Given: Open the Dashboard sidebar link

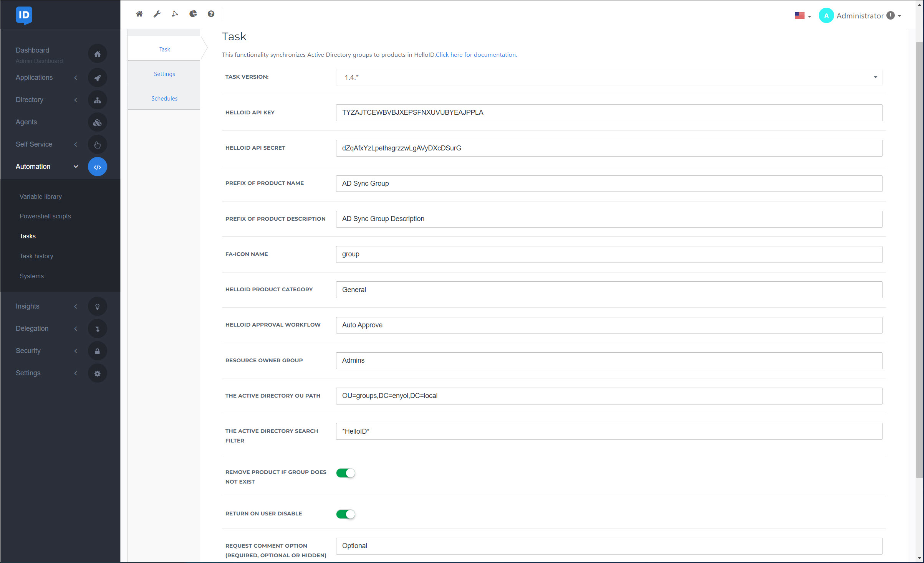Looking at the screenshot, I should point(32,50).
